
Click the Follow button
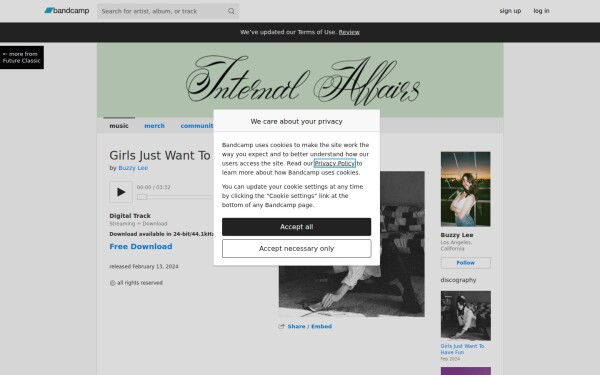point(465,263)
